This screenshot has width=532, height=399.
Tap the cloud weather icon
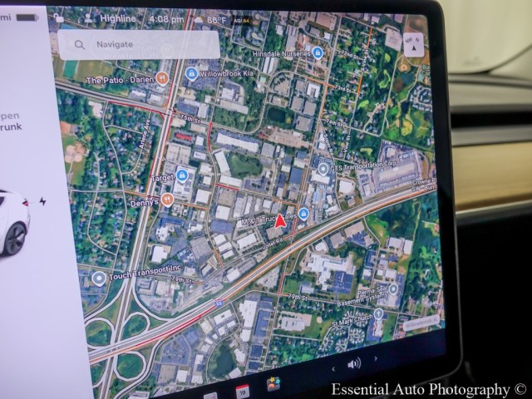[199, 20]
